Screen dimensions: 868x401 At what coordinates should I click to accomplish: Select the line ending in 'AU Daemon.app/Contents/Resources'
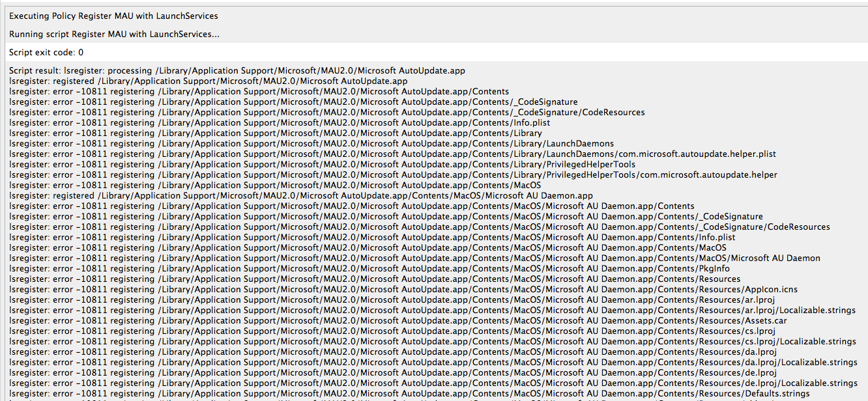click(x=375, y=279)
